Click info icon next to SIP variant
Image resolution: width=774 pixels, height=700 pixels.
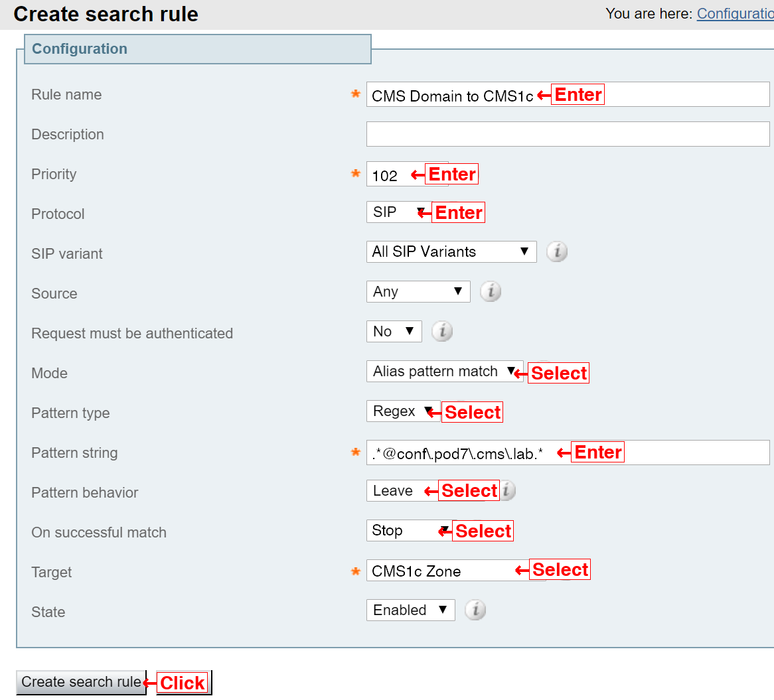(x=556, y=251)
